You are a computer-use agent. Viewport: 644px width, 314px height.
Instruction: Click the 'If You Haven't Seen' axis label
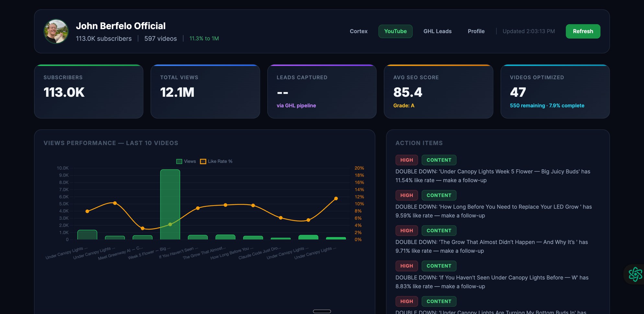tap(178, 253)
